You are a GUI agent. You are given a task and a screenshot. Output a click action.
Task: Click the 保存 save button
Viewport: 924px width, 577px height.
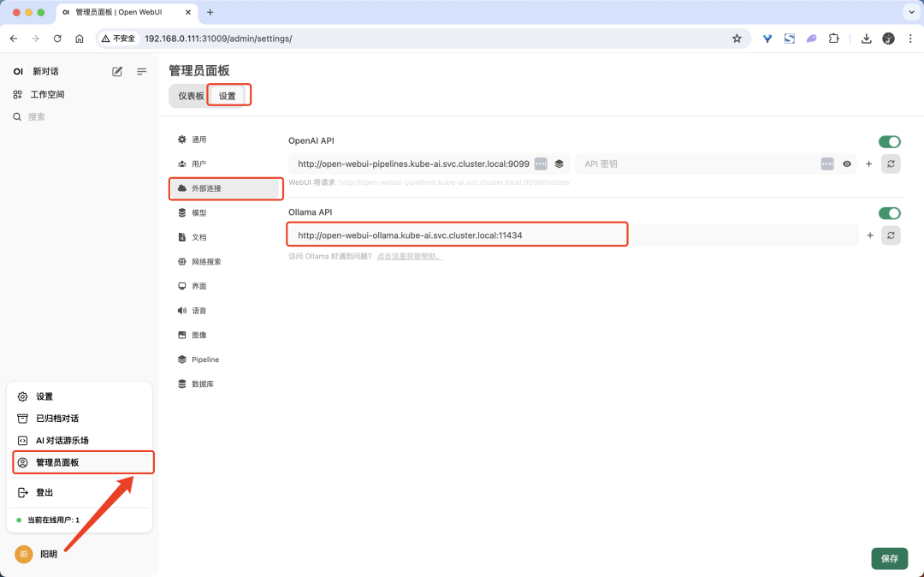pos(889,558)
